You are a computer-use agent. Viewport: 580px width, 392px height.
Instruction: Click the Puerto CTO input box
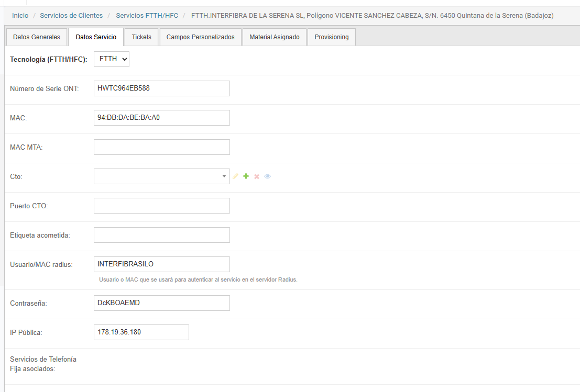coord(162,206)
